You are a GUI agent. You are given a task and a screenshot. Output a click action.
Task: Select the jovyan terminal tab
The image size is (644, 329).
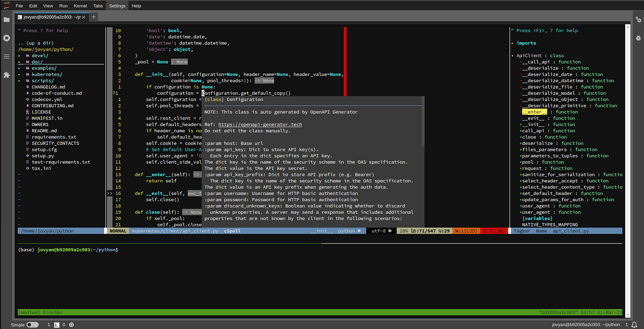[x=48, y=17]
